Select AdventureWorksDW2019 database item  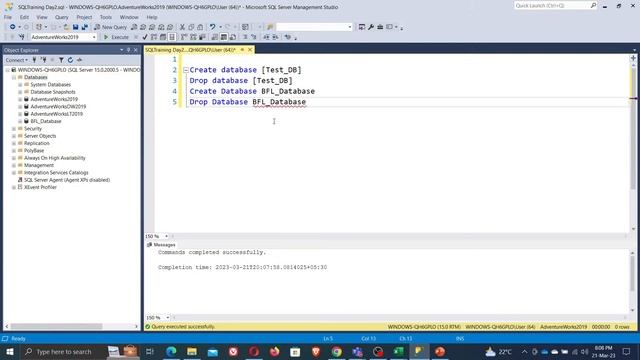point(58,107)
